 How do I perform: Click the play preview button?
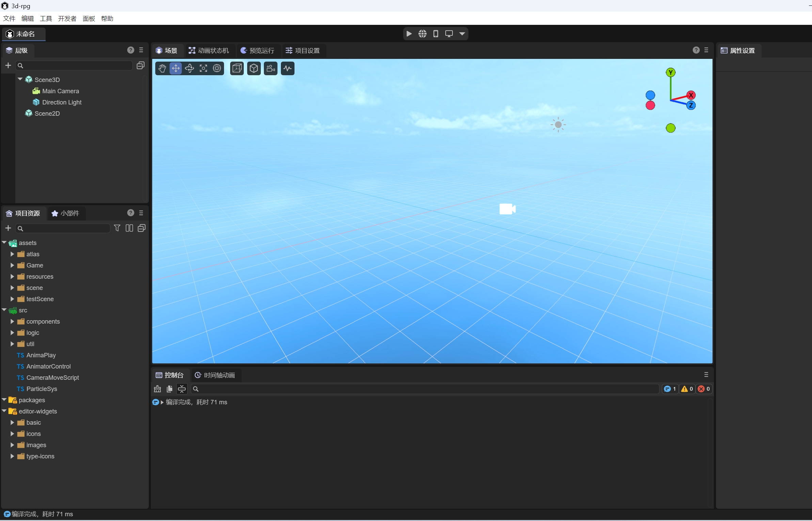(x=409, y=34)
